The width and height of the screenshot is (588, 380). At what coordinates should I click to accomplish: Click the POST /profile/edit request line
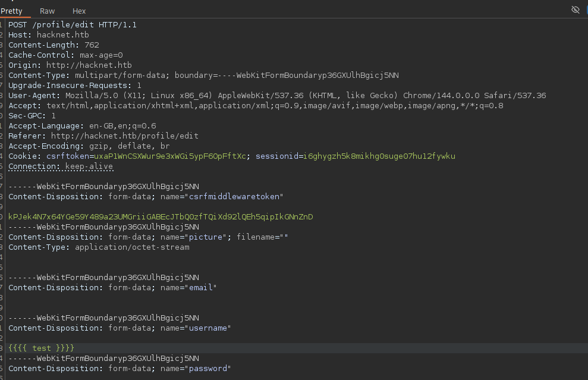pos(73,25)
